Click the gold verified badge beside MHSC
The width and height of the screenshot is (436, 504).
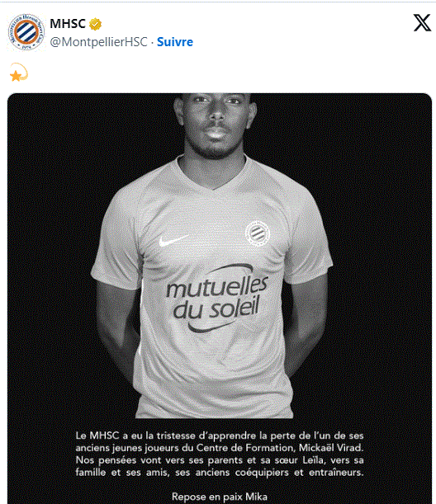(x=95, y=24)
